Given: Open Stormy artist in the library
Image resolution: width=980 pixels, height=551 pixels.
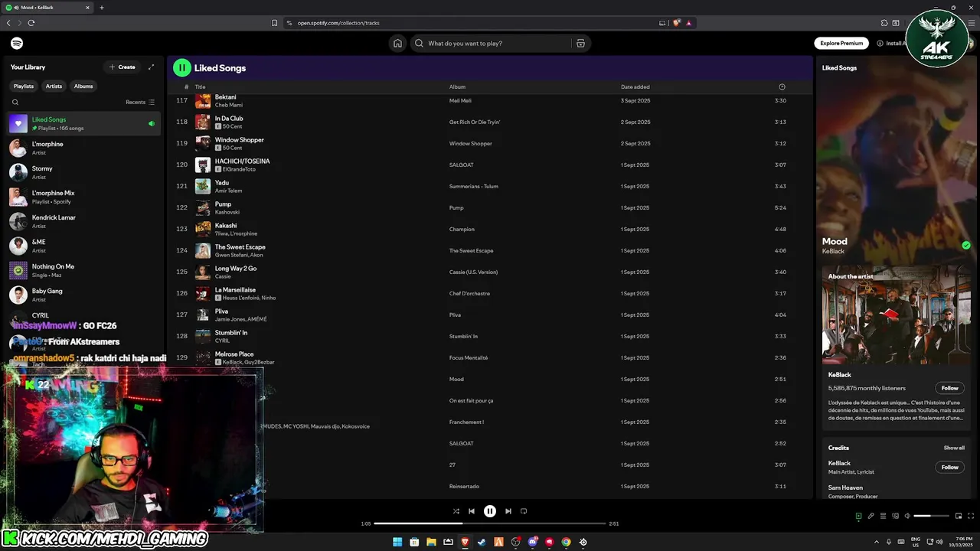Looking at the screenshot, I should point(84,172).
